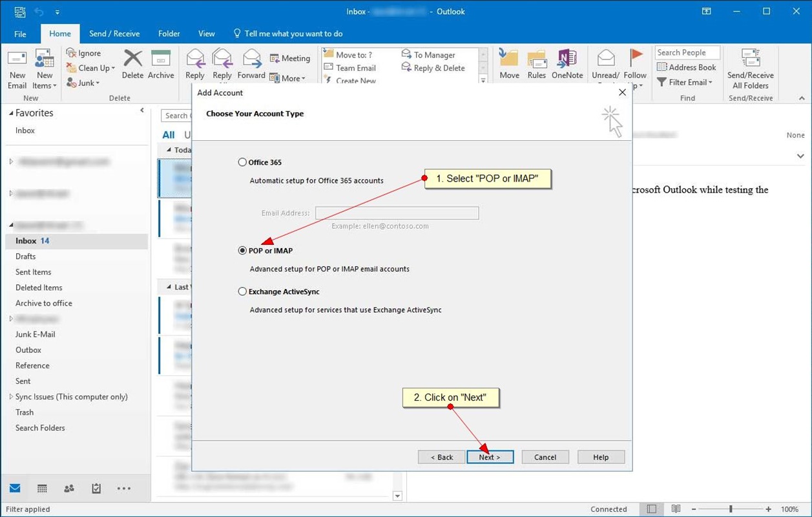Open the New Items menu
Screen dimensions: 812x517
coord(45,69)
